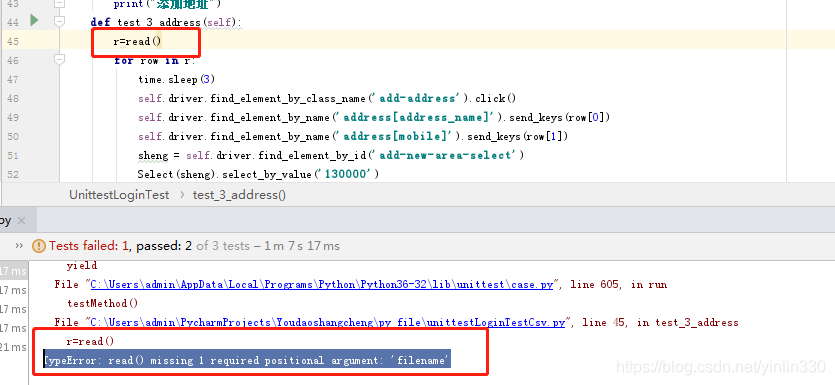This screenshot has height=385, width=835.
Task: Click the fold end marker on line 43
Action: tap(59, 4)
